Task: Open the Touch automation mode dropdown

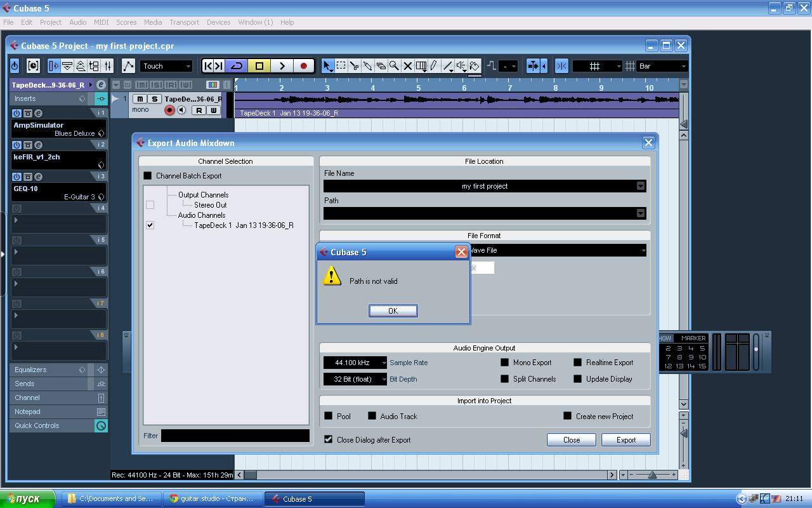Action: coord(166,66)
